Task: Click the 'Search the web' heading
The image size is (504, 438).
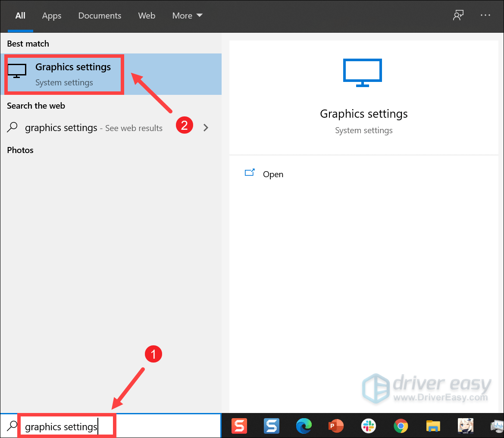Action: pyautogui.click(x=36, y=106)
